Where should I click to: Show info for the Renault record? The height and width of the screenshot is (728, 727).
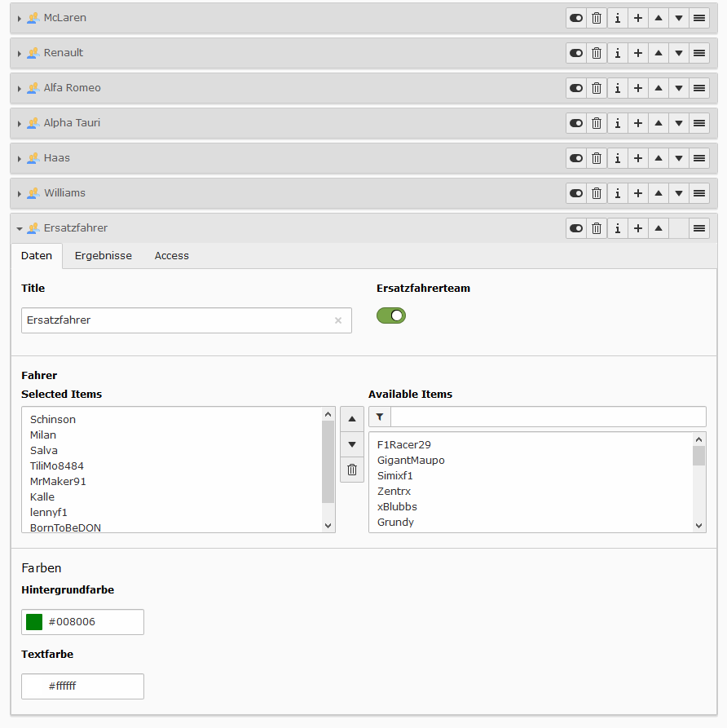[x=618, y=53]
